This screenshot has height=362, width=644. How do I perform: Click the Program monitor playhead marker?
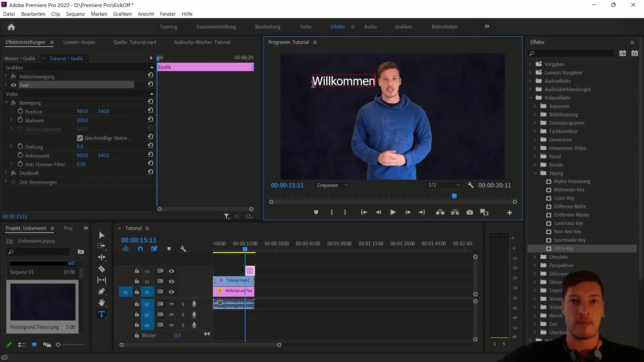point(454,196)
